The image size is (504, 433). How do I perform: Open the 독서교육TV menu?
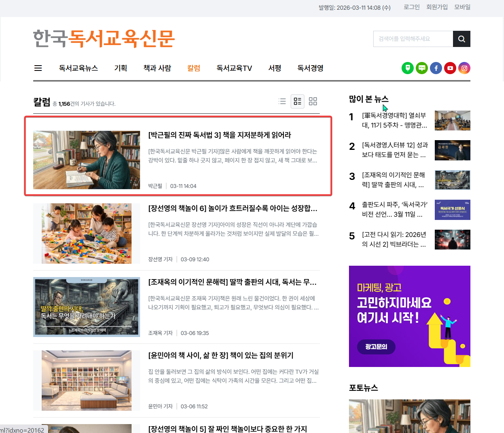pos(234,68)
